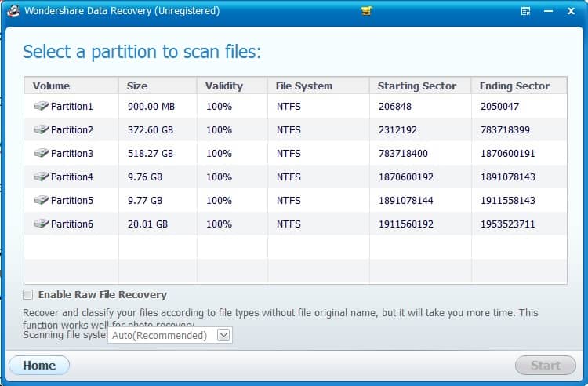The width and height of the screenshot is (588, 386).
Task: Select the Partition1 drive icon
Action: tap(41, 106)
